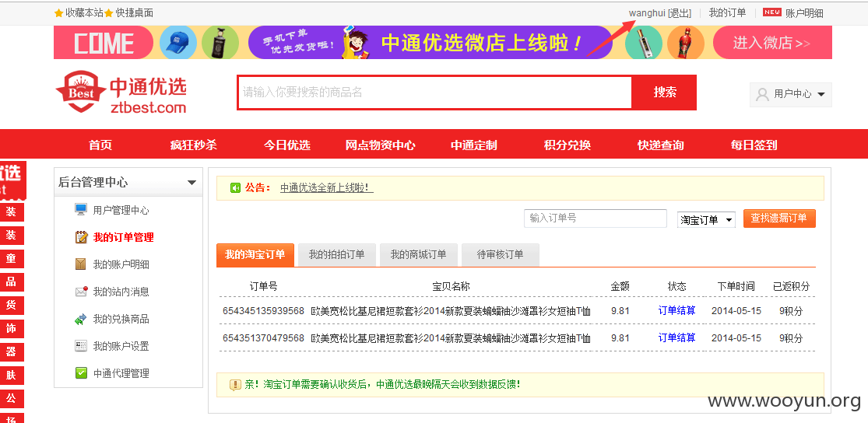Image resolution: width=868 pixels, height=423 pixels.
Task: Open 我的订单管理 in the sidebar
Action: click(x=124, y=237)
